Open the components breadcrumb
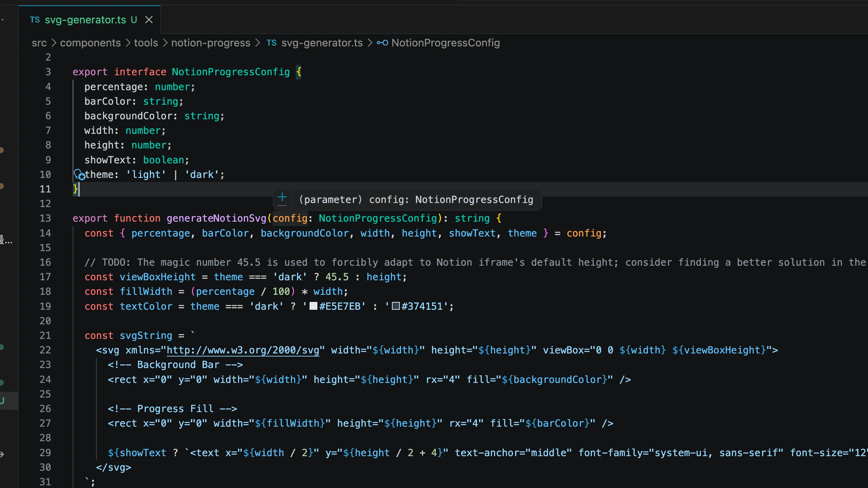868x488 pixels. pyautogui.click(x=90, y=43)
